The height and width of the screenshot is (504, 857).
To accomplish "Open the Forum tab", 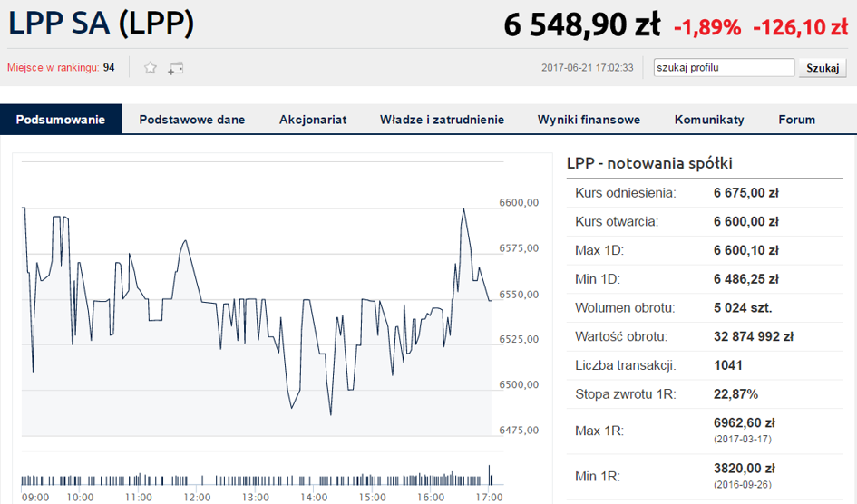I will tap(796, 120).
